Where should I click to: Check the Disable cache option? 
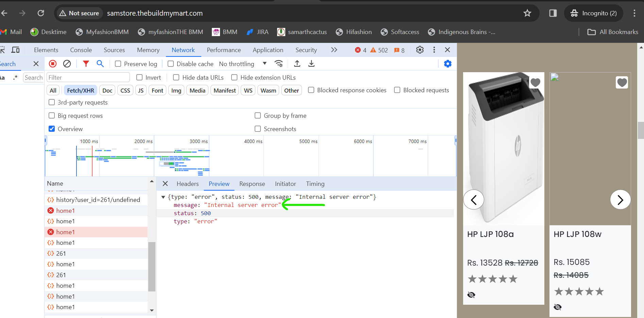[171, 64]
